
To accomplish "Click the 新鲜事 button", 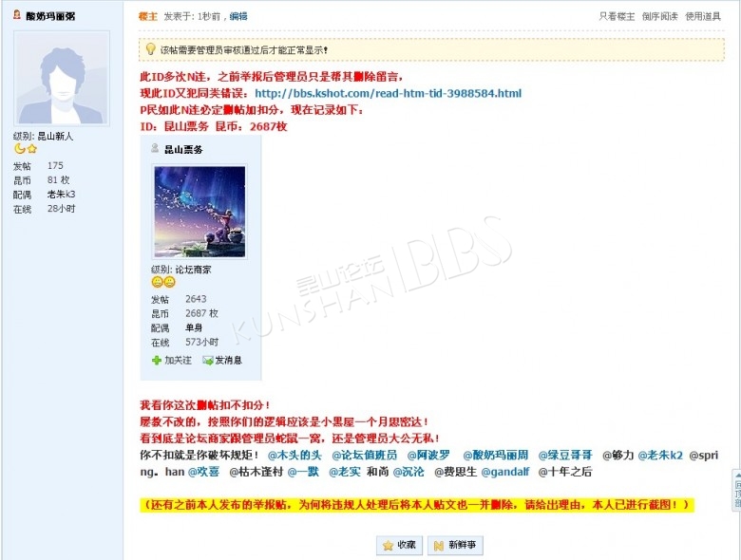I will (455, 546).
